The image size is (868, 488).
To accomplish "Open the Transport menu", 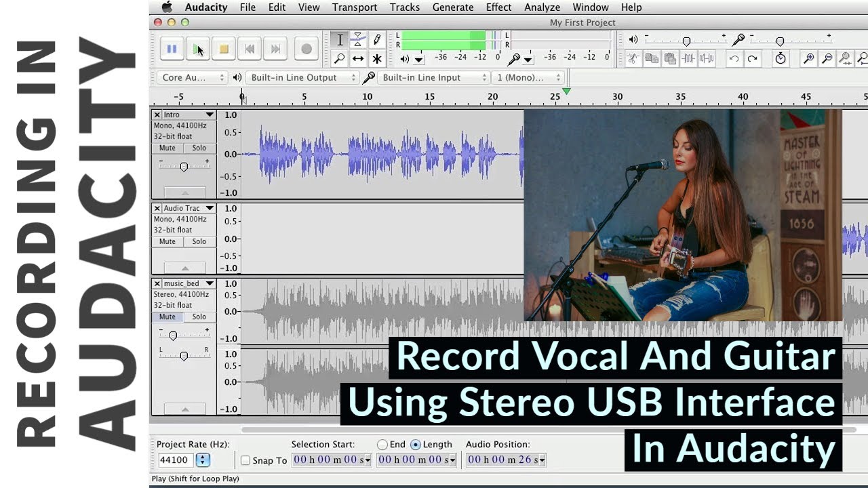I will (x=355, y=7).
